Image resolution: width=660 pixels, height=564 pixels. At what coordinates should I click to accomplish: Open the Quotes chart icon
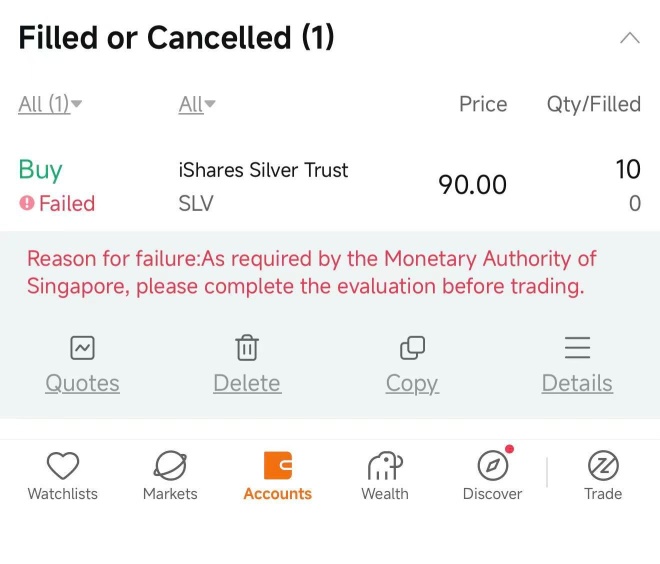[82, 348]
